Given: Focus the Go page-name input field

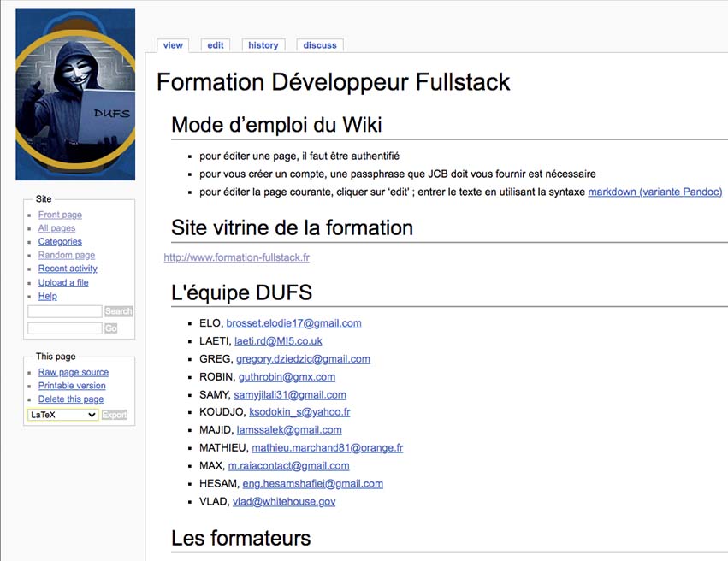Looking at the screenshot, I should (x=65, y=328).
